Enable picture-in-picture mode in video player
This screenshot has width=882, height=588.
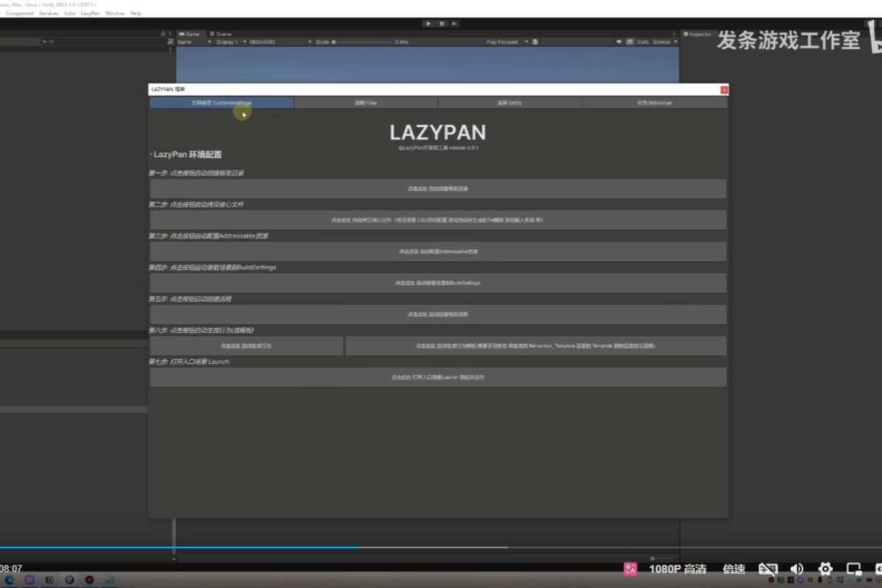853,569
